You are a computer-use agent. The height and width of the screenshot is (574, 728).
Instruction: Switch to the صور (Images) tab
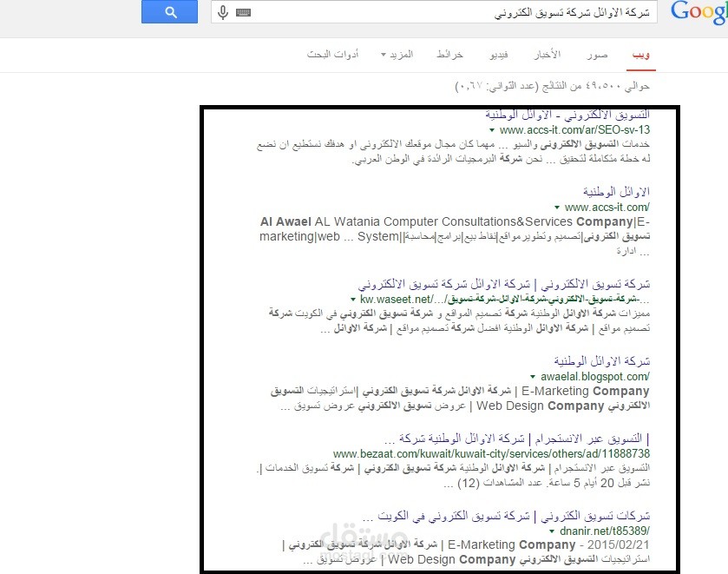(x=597, y=55)
